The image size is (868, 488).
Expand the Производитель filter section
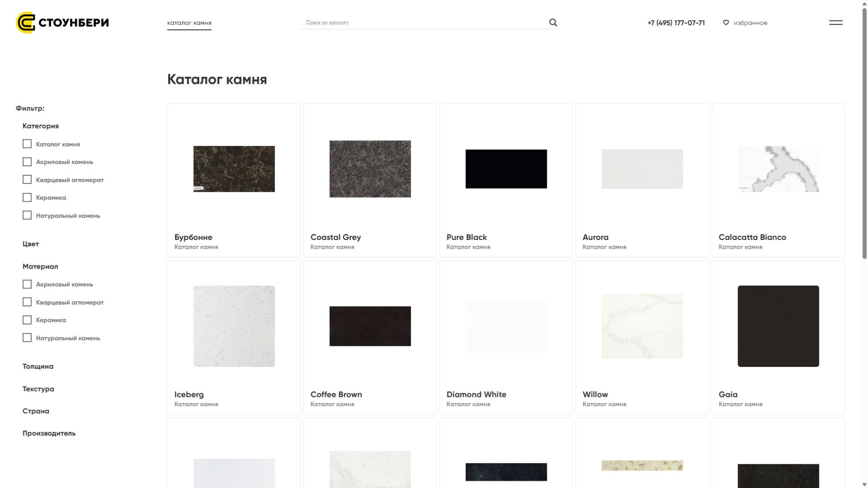(x=49, y=433)
